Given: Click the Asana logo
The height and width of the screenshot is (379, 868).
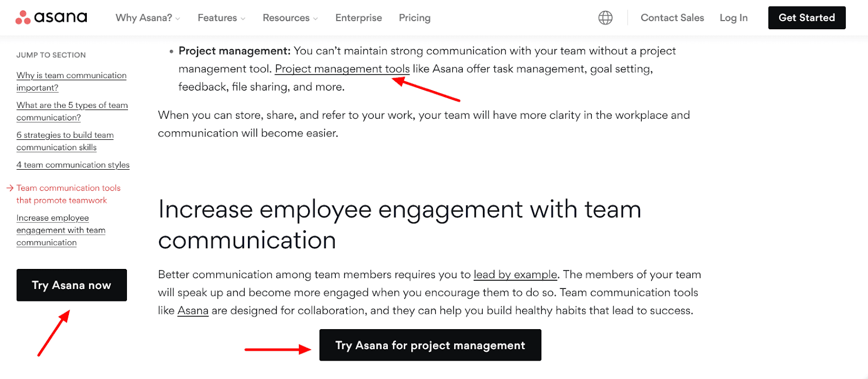Looking at the screenshot, I should click(x=52, y=17).
